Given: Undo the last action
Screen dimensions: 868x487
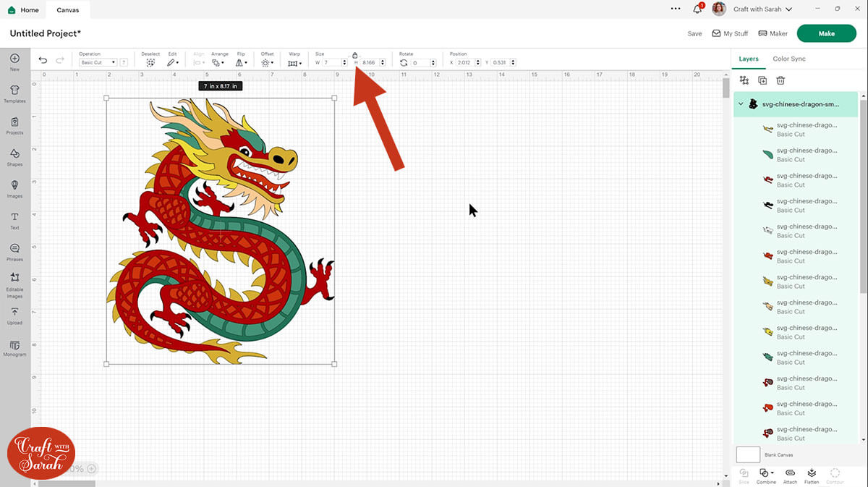Looking at the screenshot, I should (x=43, y=61).
